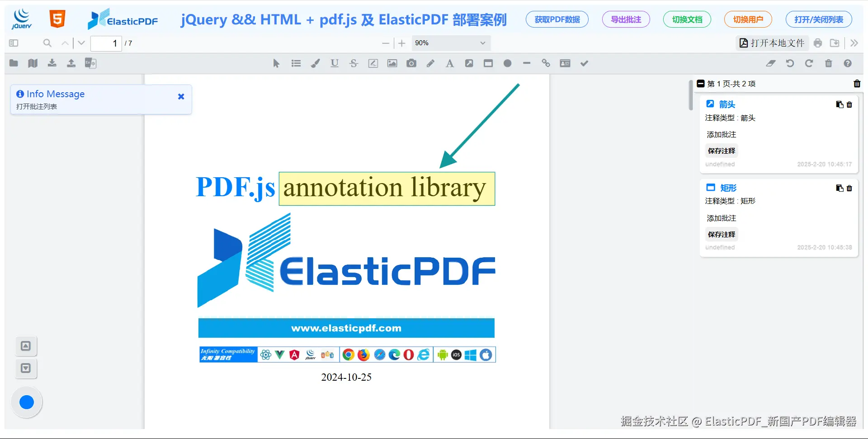Viewport: 868px width, 439px height.
Task: Close the Info Message notification
Action: pos(181,96)
